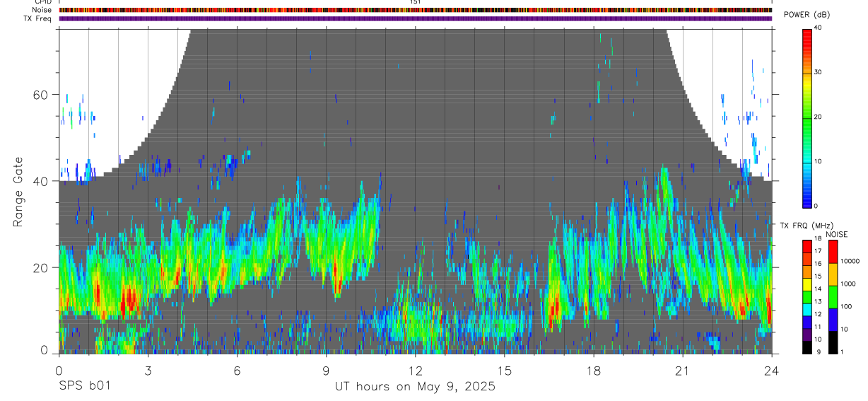Viewport: 868px width, 401px height.
Task: Click the 'TX FRQ (MHz)' legend title
Action: 806,226
